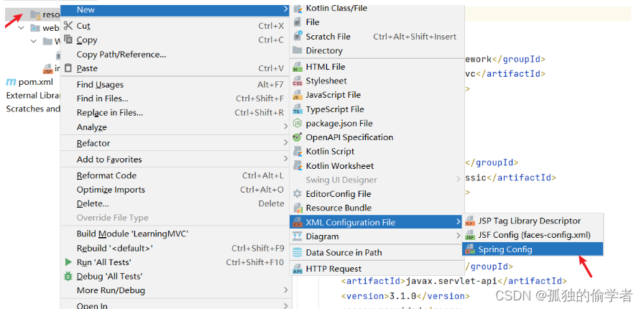The image size is (644, 309).
Task: Click the Kotlin Worksheet icon
Action: (298, 166)
